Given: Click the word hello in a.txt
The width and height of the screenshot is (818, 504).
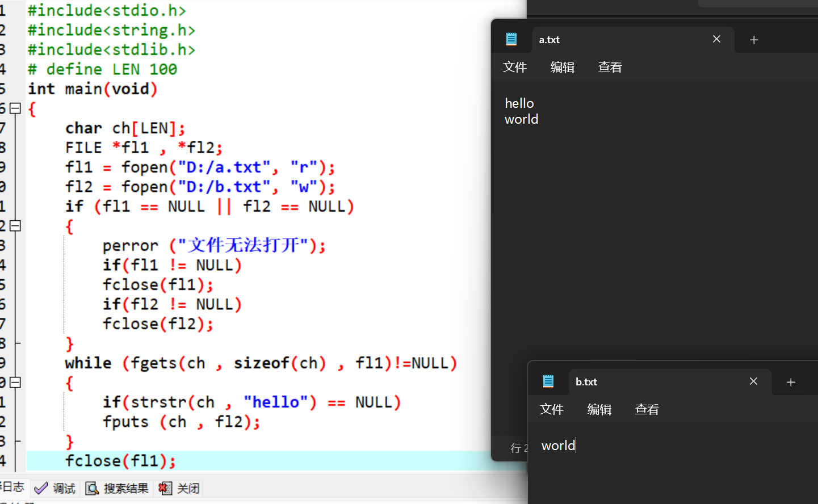Looking at the screenshot, I should point(519,103).
